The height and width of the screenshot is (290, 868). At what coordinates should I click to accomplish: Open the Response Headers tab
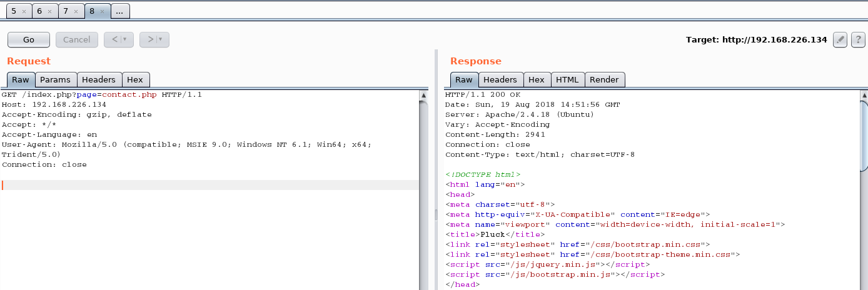[500, 79]
